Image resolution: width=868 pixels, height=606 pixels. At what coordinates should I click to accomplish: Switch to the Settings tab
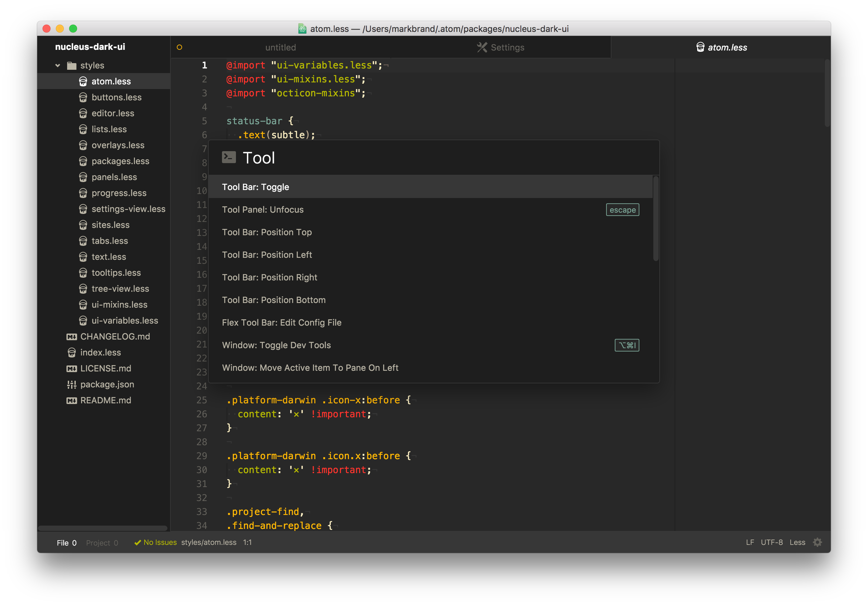[500, 47]
